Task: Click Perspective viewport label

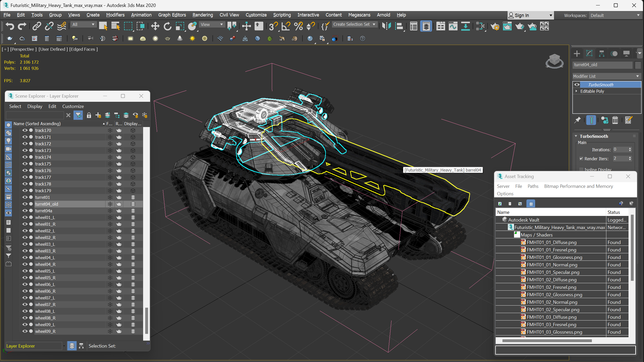Action: pyautogui.click(x=23, y=49)
